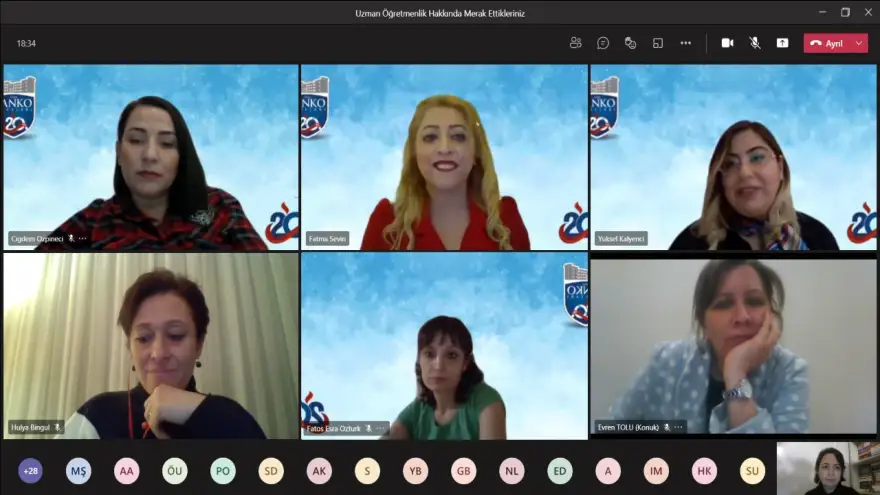The height and width of the screenshot is (495, 880).
Task: Open the meeting chat icon
Action: (603, 43)
